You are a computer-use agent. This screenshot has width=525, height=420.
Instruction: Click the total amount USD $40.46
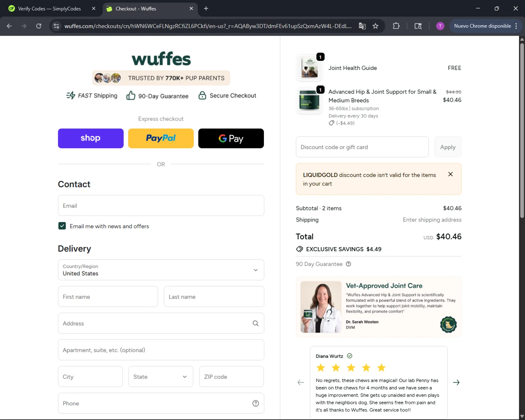[442, 237]
